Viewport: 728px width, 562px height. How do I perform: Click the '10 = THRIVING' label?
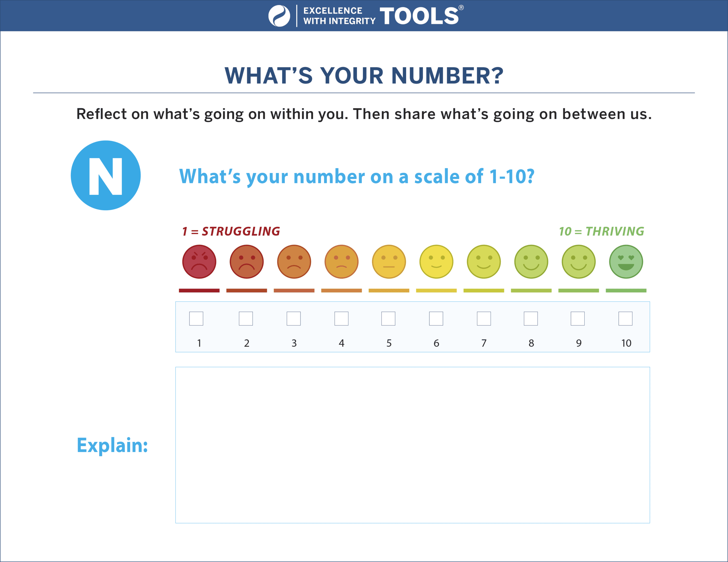[x=601, y=231]
